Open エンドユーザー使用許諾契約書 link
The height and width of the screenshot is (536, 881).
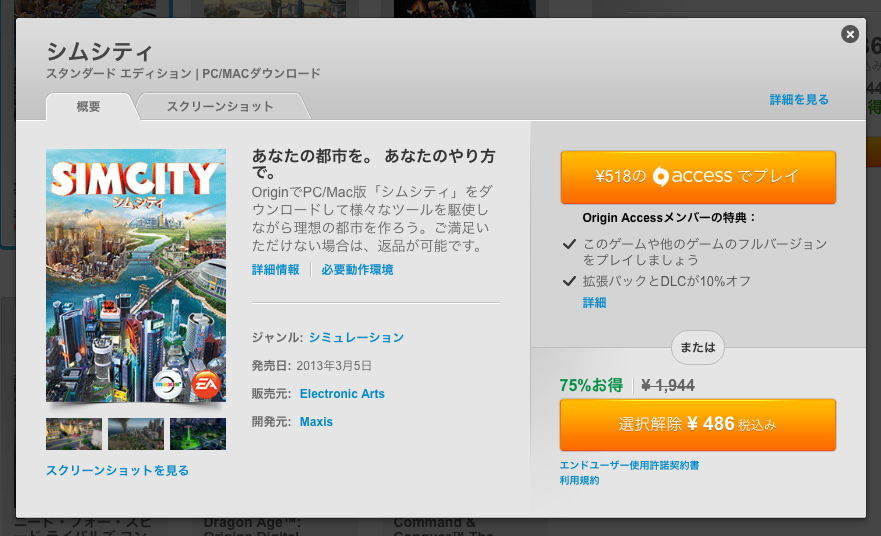629,465
